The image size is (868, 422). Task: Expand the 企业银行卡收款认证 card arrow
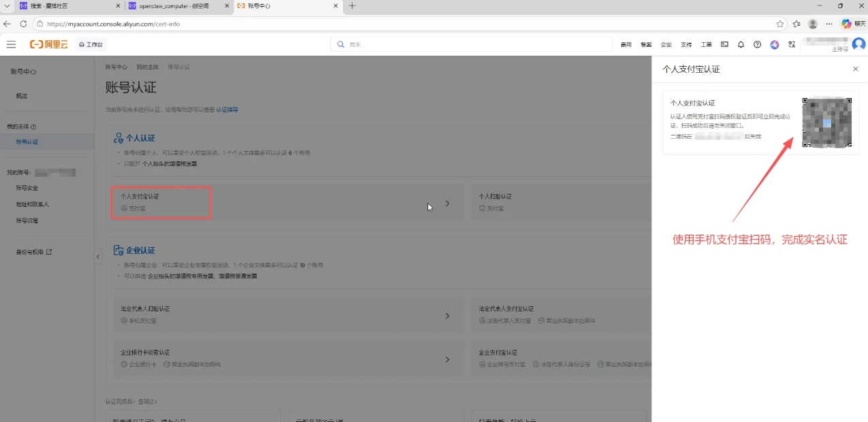(447, 359)
